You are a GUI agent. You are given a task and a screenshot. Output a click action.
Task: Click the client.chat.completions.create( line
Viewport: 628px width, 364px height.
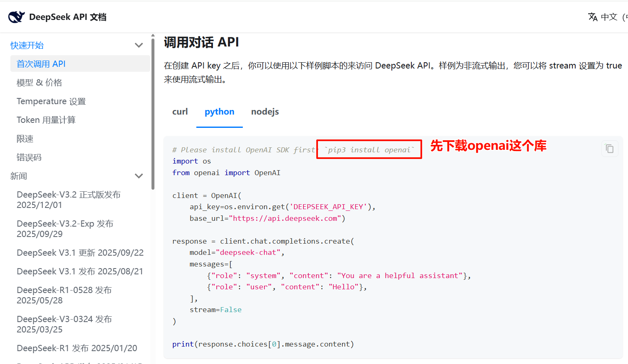(263, 241)
